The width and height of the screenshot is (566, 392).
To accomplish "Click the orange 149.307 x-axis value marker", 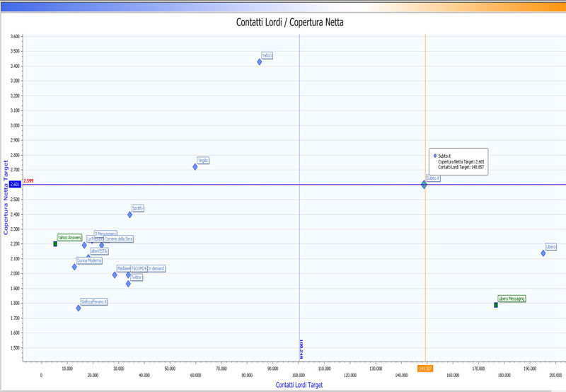I will [x=425, y=369].
